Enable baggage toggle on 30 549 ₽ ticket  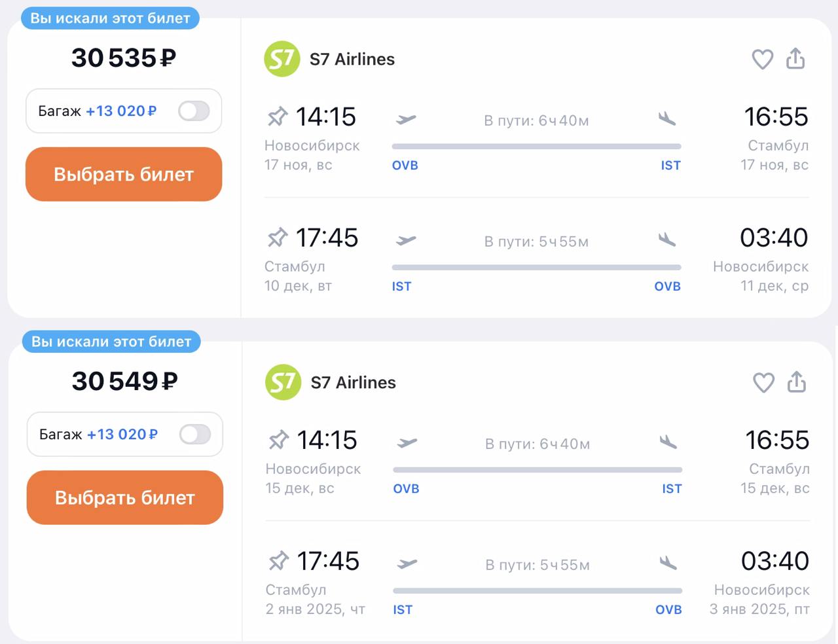[195, 435]
